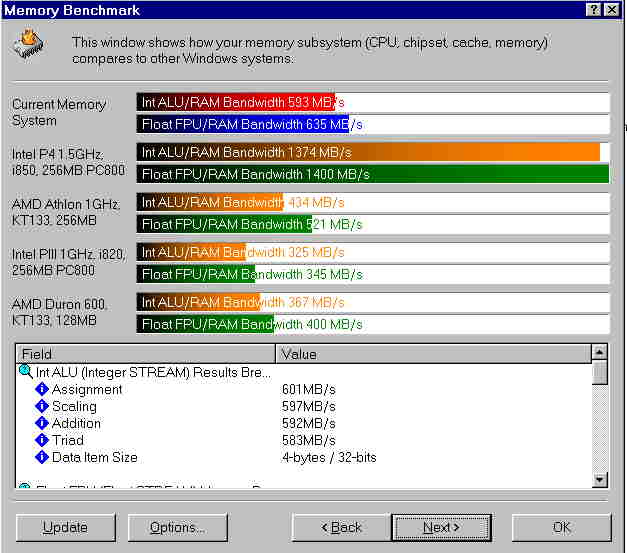Click the scrollbar up arrow in results list
The width and height of the screenshot is (627, 553).
tap(599, 352)
